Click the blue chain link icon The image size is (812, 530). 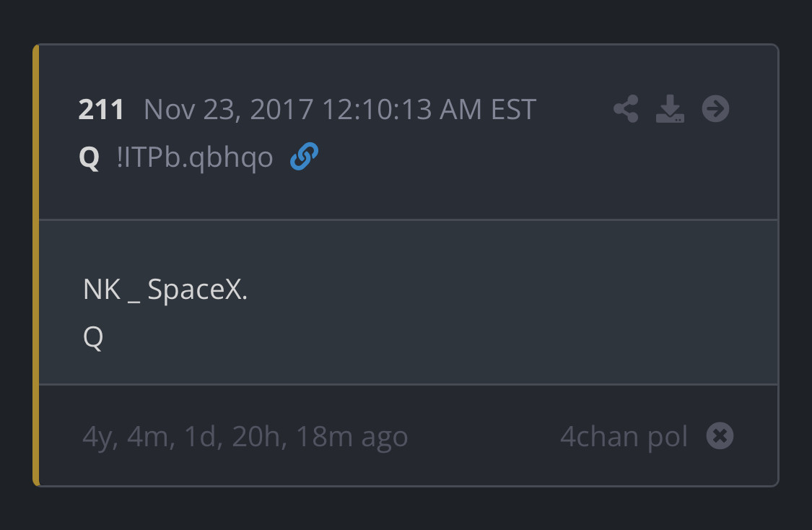pyautogui.click(x=304, y=157)
